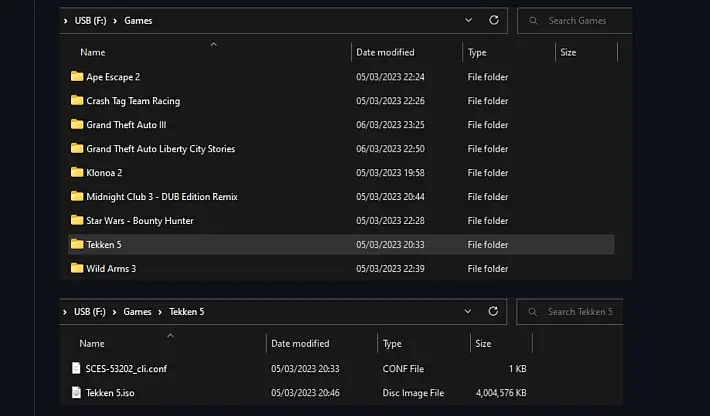Sort Tekken 5 window by Type column
Viewport: 710px width, 416px height.
tap(392, 343)
